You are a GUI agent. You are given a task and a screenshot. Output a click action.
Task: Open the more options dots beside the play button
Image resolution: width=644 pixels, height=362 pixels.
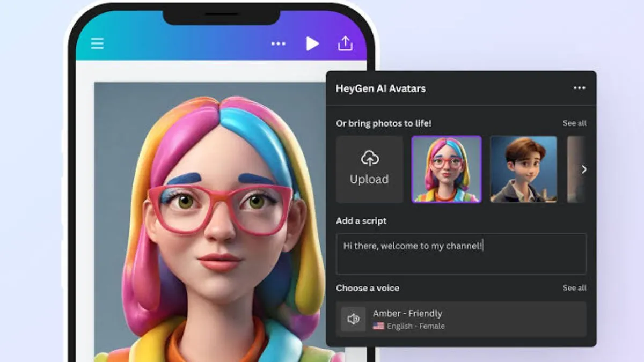tap(278, 43)
